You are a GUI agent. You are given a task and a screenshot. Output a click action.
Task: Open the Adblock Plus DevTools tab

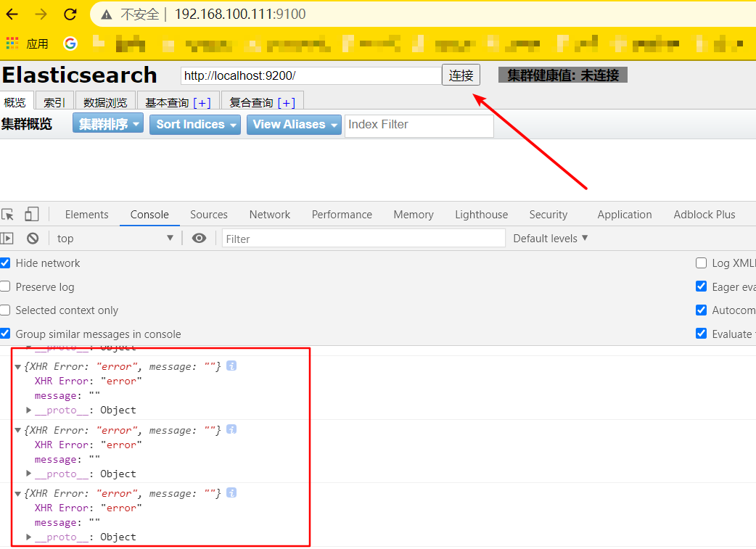point(704,215)
